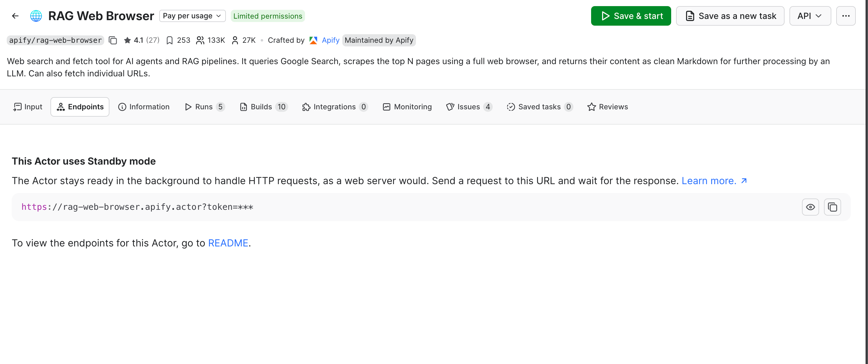Open the Apify author link
This screenshot has height=364, width=868.
point(331,40)
